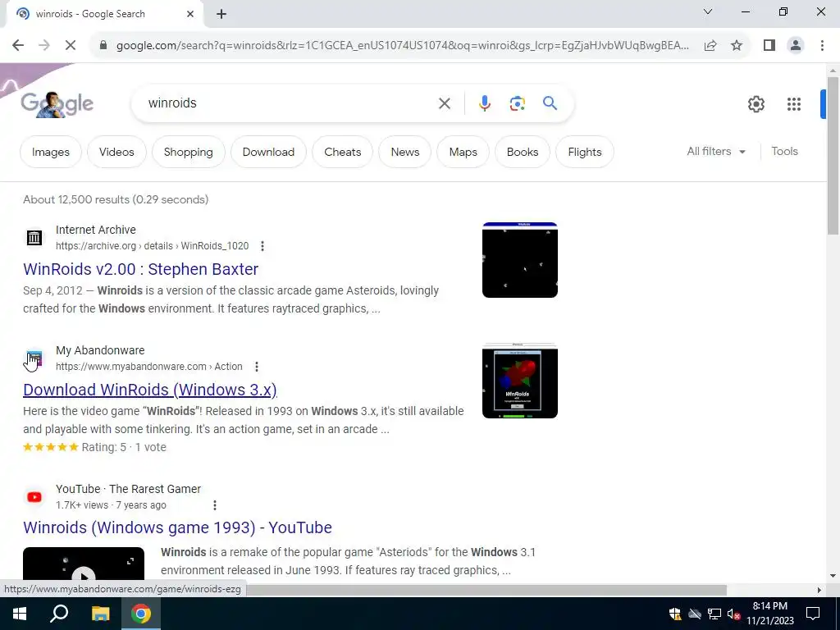Go back with the browser back arrow
Screen dimensions: 840x630
point(18,46)
